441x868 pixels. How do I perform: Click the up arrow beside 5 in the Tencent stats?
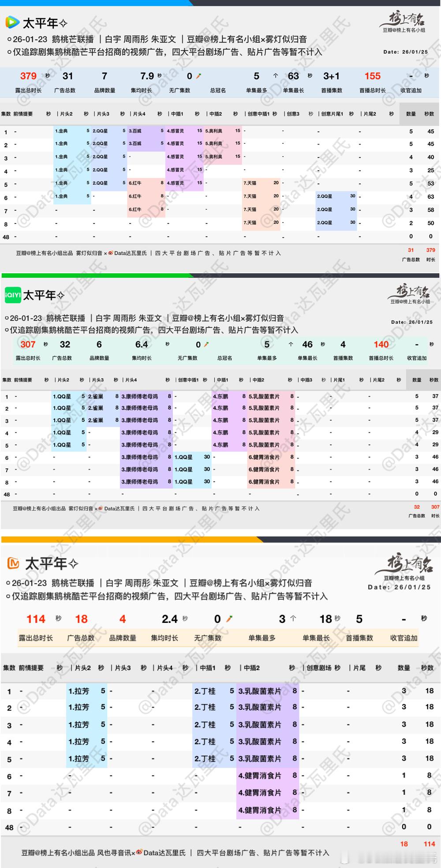click(x=276, y=76)
